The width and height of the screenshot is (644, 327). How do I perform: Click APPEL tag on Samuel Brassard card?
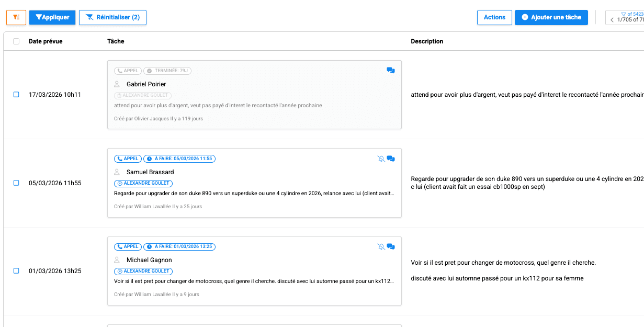[x=128, y=159]
